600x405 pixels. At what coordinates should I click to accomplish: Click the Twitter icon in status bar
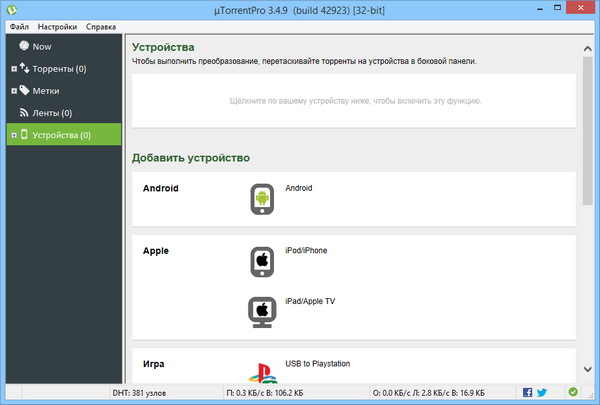541,392
